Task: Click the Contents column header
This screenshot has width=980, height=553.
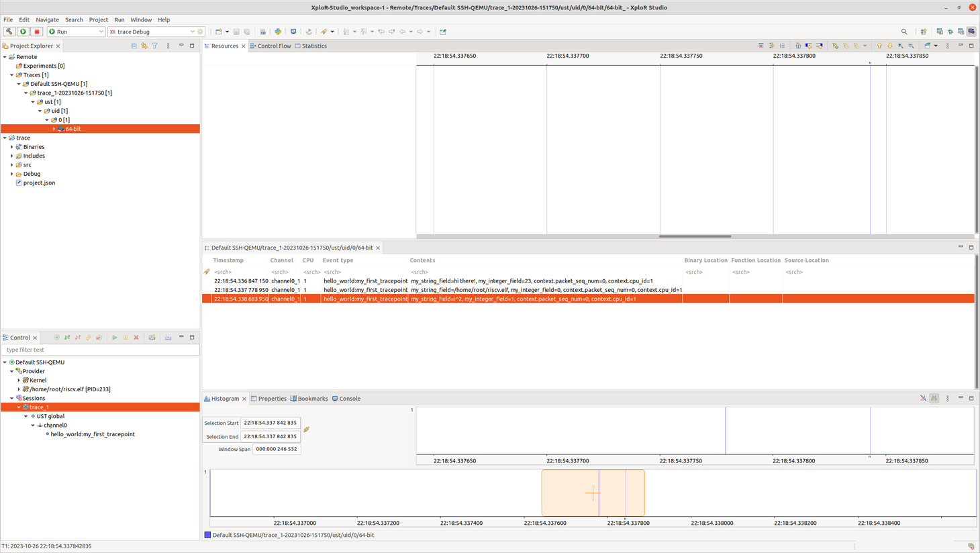Action: point(422,260)
